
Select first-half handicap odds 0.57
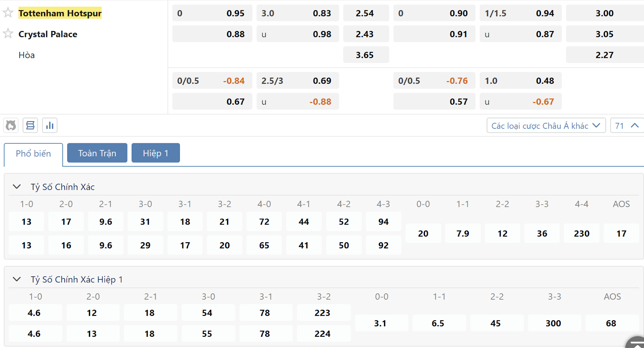[434, 102]
